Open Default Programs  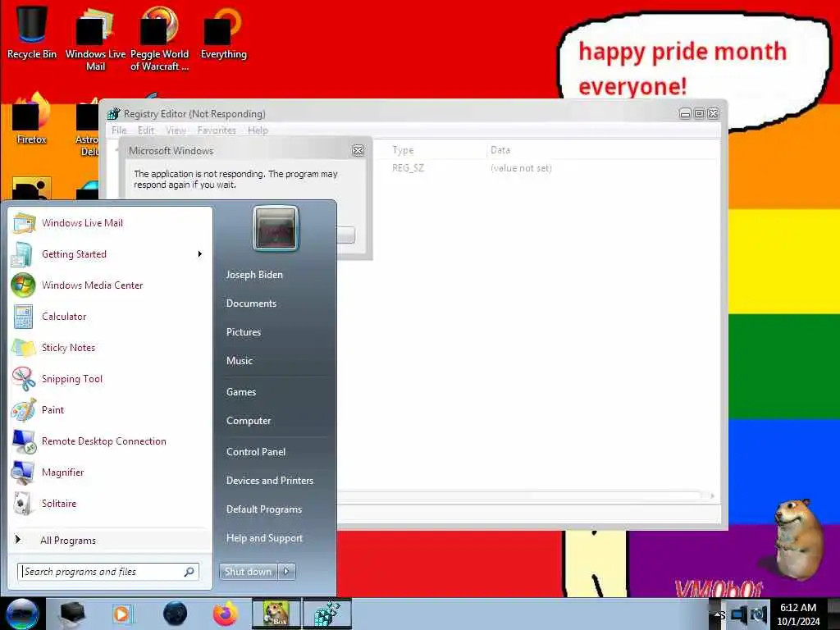pos(263,509)
